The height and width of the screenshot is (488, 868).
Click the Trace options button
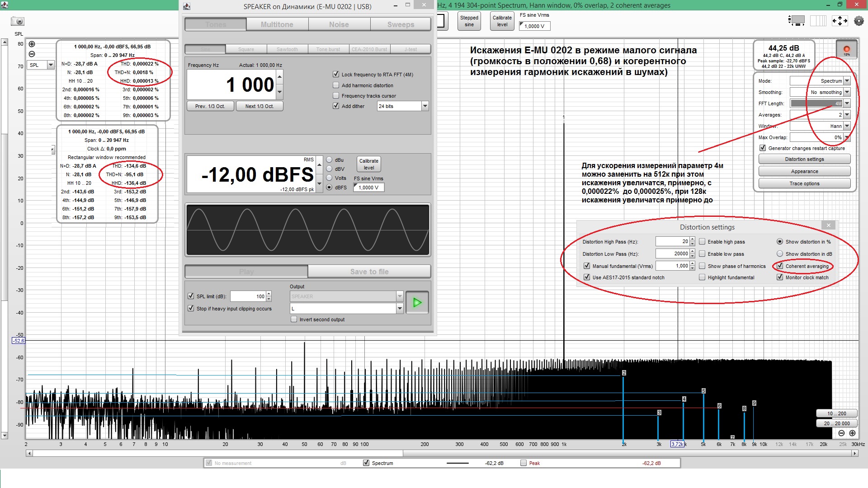tap(804, 183)
